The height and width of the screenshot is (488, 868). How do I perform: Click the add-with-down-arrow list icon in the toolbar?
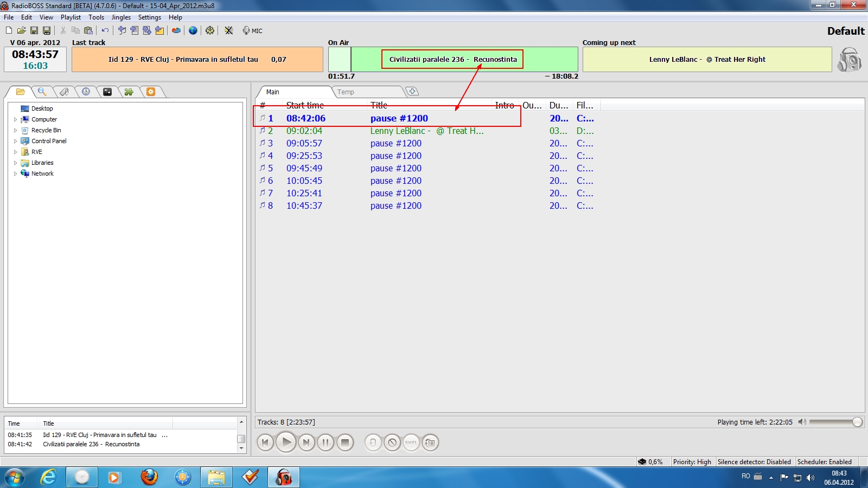tap(147, 30)
